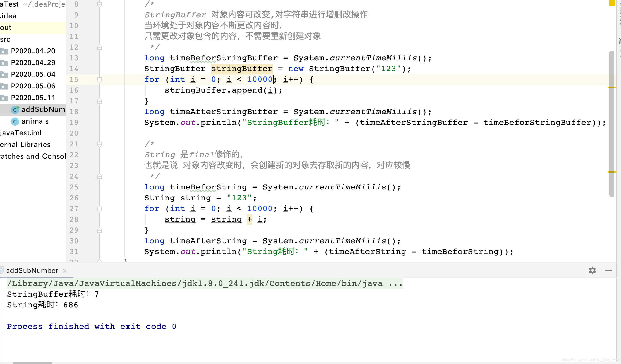Click timeAfterString variable on line 30
The image size is (621, 364).
208,241
